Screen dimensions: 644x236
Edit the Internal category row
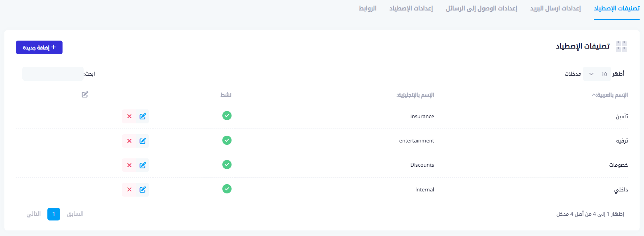[143, 189]
